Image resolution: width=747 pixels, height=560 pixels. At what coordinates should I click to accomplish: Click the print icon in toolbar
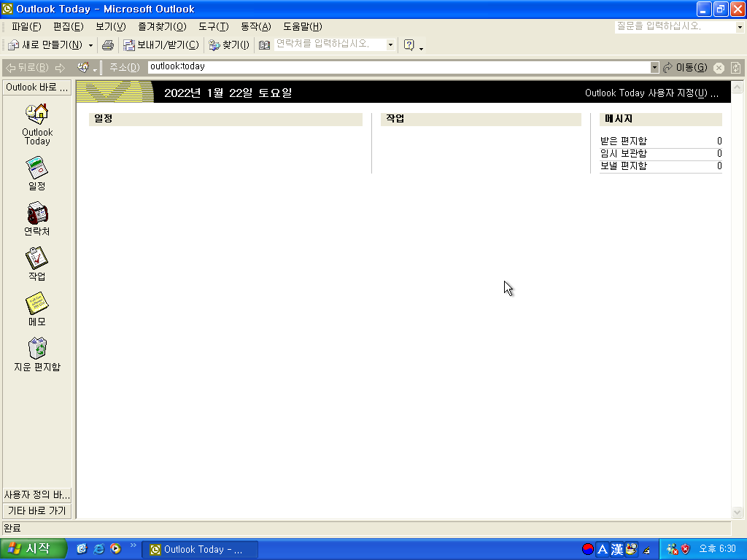(x=108, y=44)
